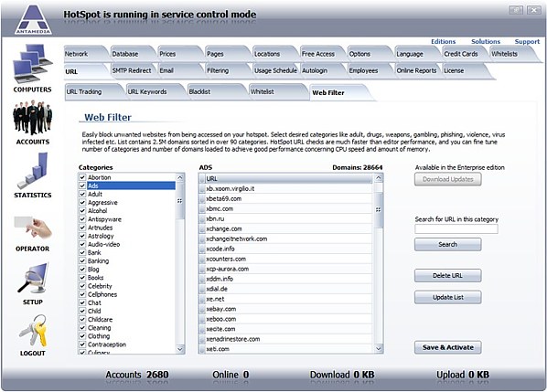Toggle the Adult category checkbox
Viewport: 547px width, 392px height.
pyautogui.click(x=82, y=194)
